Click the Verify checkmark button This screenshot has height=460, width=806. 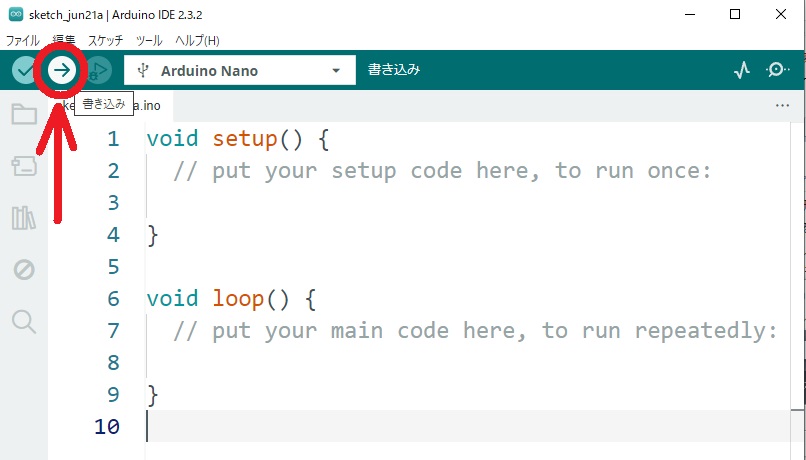point(23,70)
